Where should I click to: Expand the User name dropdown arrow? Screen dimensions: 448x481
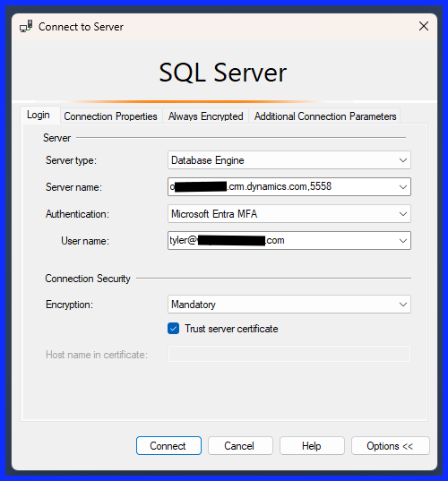[x=403, y=241]
